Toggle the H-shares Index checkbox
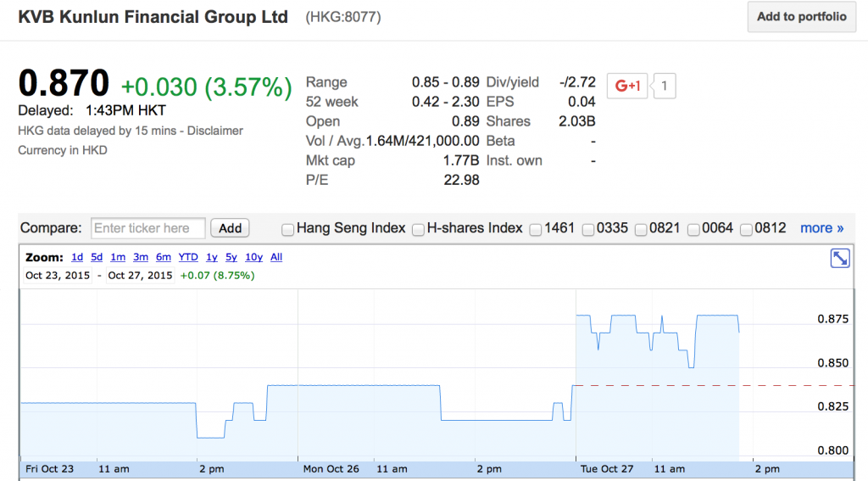868x481 pixels. [x=418, y=229]
